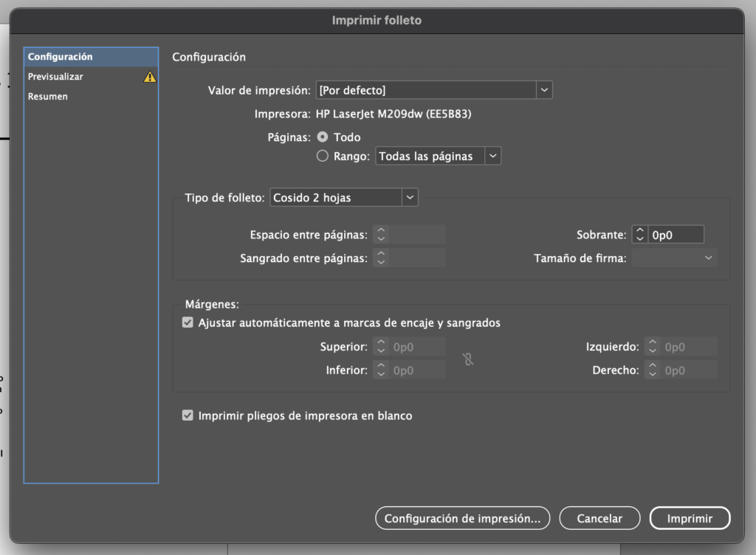Viewport: 756px width, 555px height.
Task: Open the Tamaño de firma dropdown
Action: (674, 258)
